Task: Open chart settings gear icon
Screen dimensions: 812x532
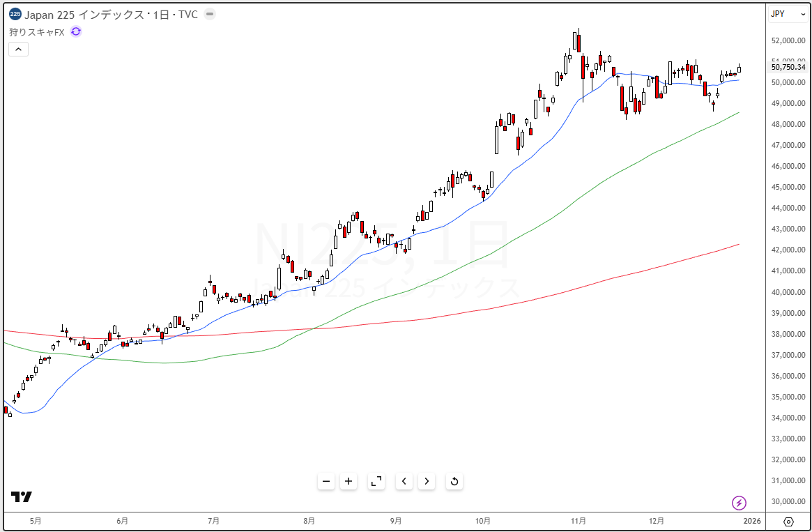Action: pyautogui.click(x=788, y=522)
